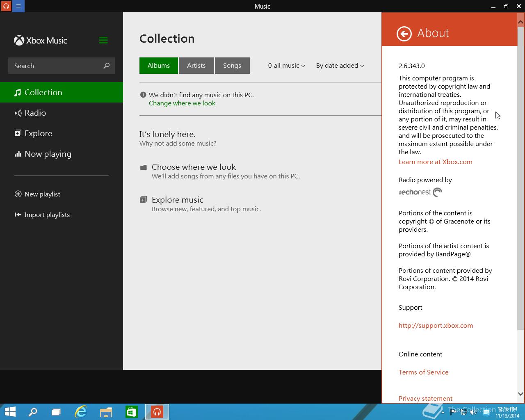
Task: Switch to the Artists tab
Action: pos(196,66)
